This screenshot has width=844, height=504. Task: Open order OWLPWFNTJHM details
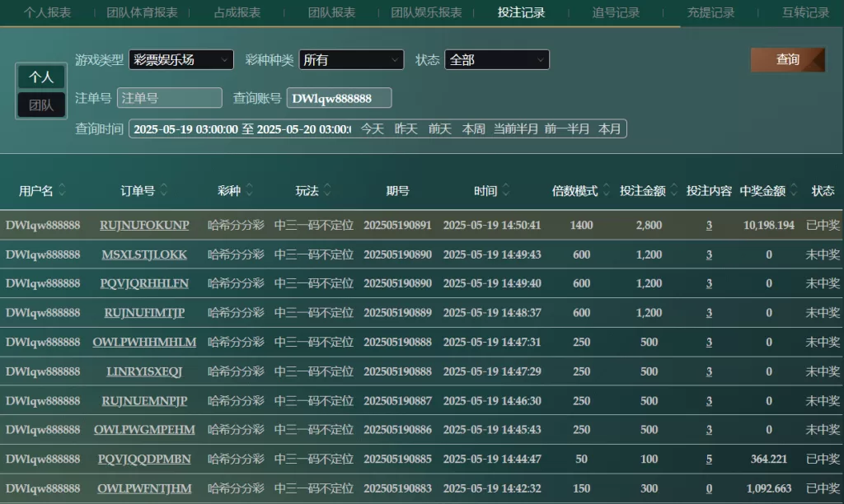click(144, 489)
